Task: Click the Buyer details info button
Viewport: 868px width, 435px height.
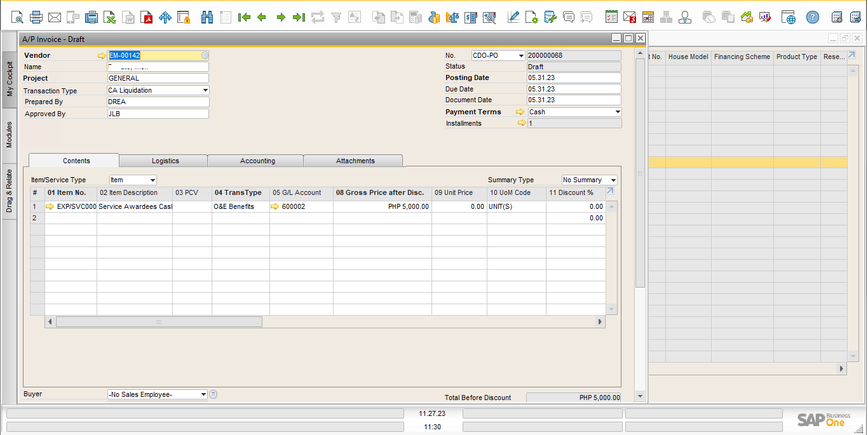Action: pos(214,394)
